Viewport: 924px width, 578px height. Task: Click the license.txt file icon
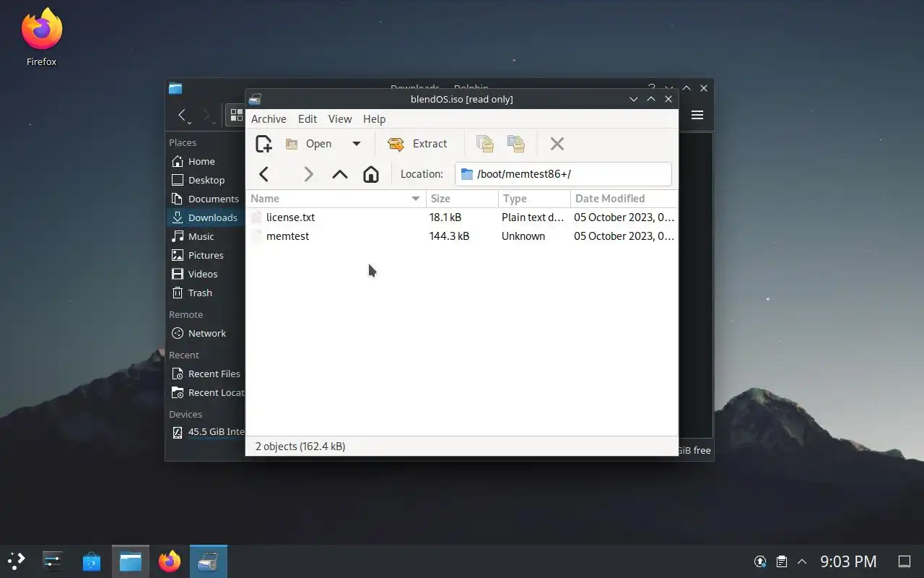256,217
